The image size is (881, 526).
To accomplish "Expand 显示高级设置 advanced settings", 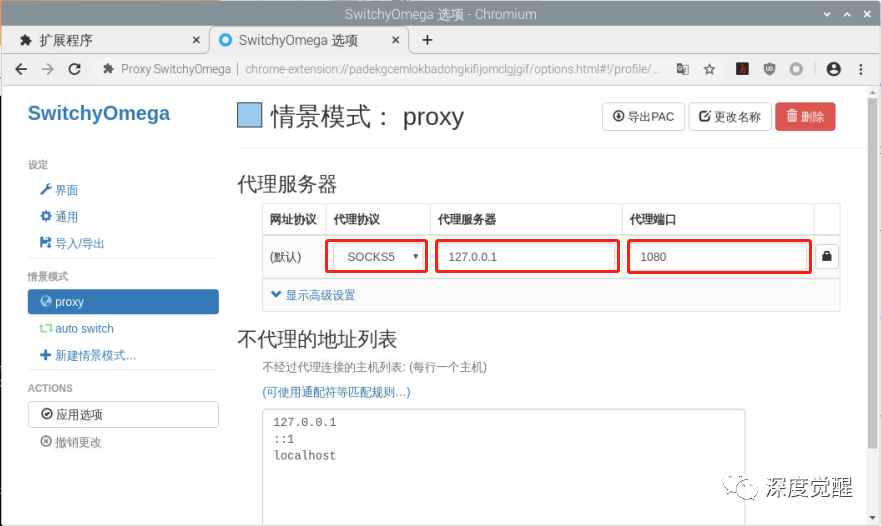I will click(x=313, y=295).
